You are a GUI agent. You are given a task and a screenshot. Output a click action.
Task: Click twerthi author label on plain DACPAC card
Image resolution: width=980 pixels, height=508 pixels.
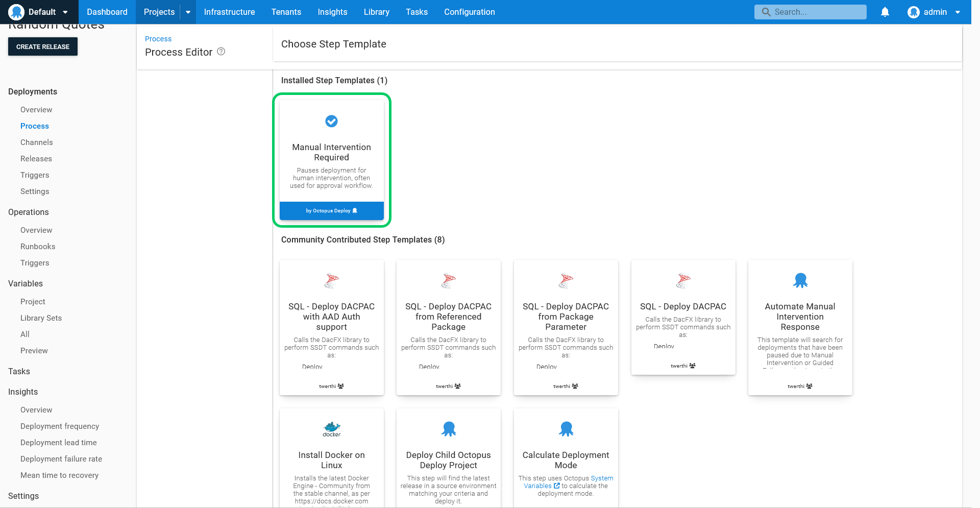click(x=679, y=366)
